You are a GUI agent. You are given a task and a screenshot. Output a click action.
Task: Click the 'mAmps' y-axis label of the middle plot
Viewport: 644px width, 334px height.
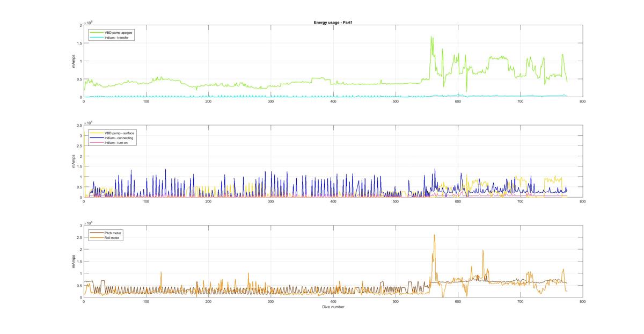coord(74,161)
